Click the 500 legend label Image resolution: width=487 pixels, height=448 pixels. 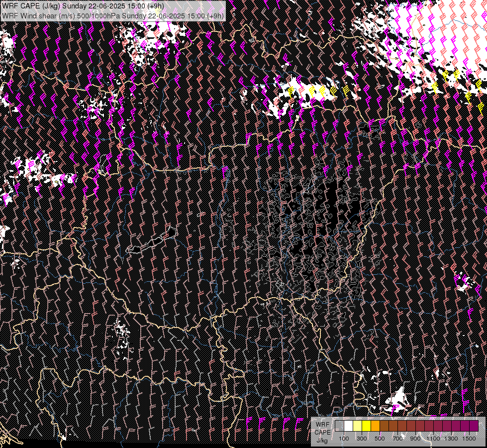(x=380, y=439)
